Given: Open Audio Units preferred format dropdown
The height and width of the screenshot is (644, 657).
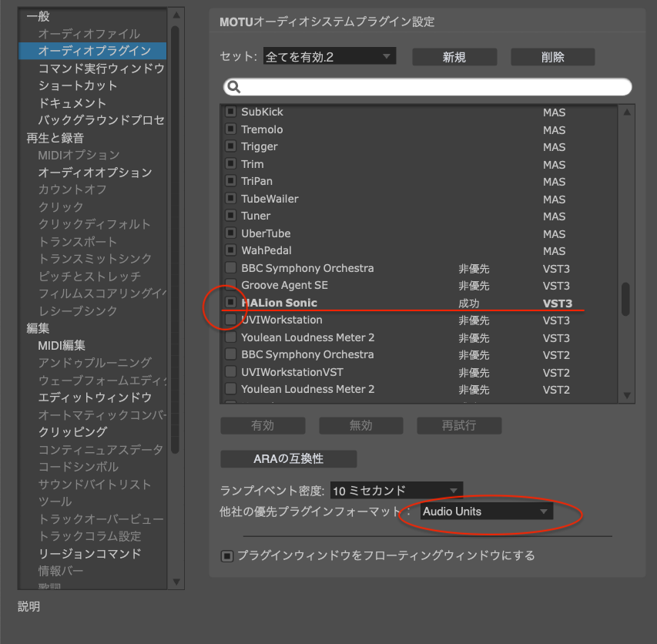Looking at the screenshot, I should coord(485,512).
